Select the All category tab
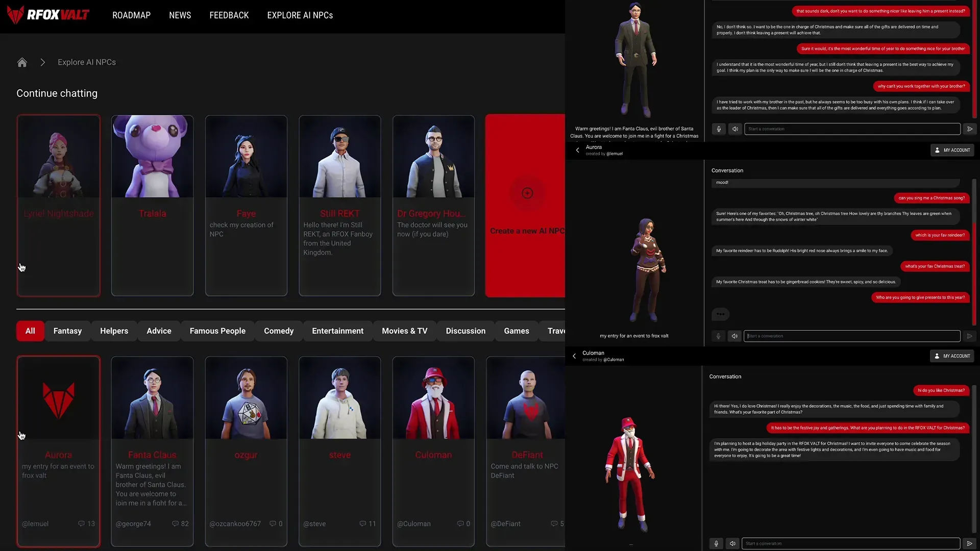The width and height of the screenshot is (980, 551). (30, 331)
